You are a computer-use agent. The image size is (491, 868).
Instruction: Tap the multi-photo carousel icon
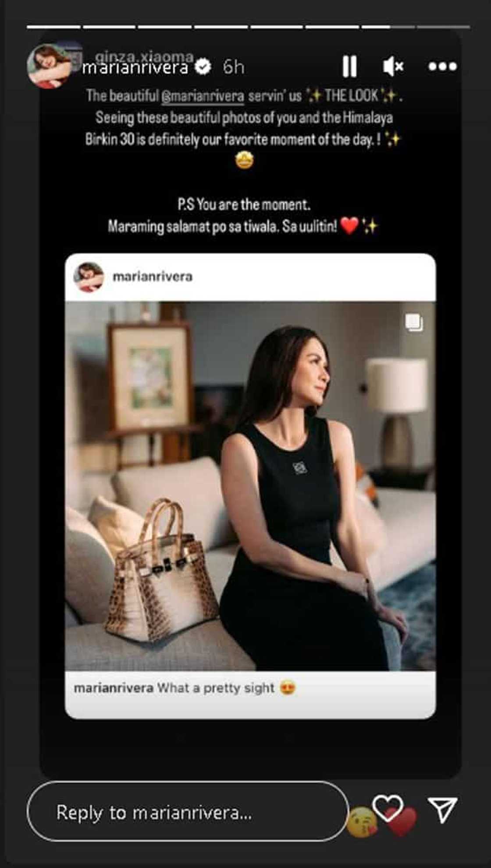414,323
